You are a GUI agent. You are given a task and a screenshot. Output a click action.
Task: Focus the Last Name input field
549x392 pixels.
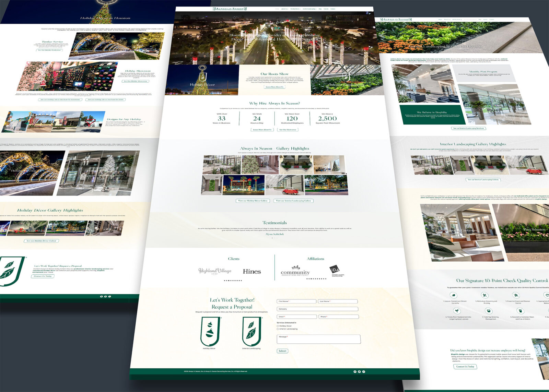(x=338, y=301)
